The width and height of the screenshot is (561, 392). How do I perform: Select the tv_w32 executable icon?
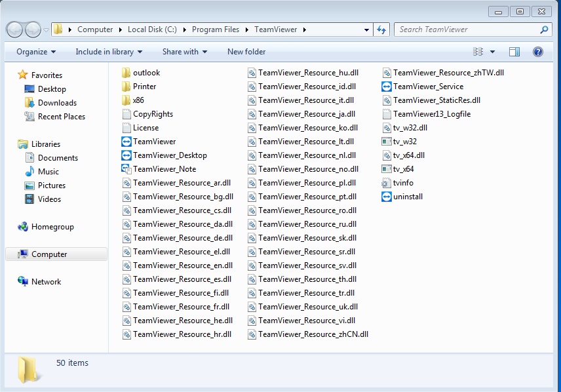387,142
